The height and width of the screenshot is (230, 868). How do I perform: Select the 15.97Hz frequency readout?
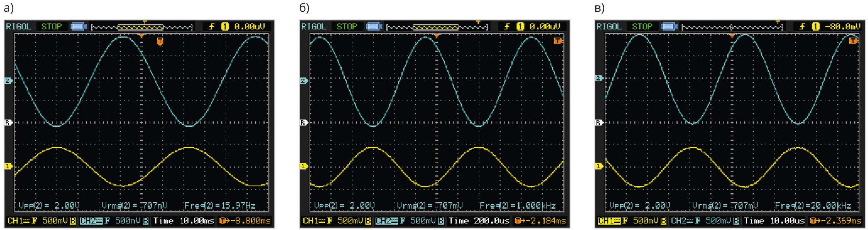220,206
